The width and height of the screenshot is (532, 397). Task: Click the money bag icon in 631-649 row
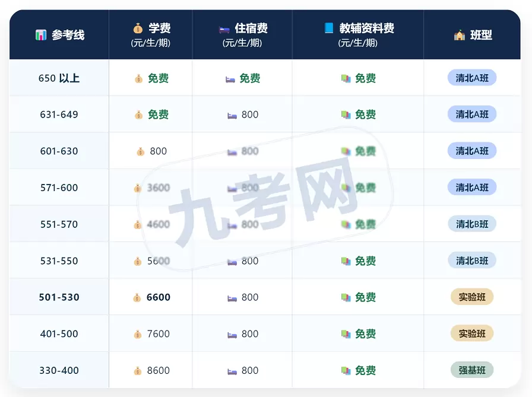point(138,115)
